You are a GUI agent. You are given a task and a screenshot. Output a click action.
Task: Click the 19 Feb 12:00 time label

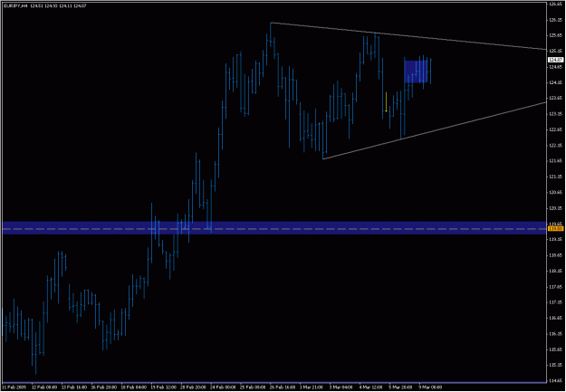(162, 387)
